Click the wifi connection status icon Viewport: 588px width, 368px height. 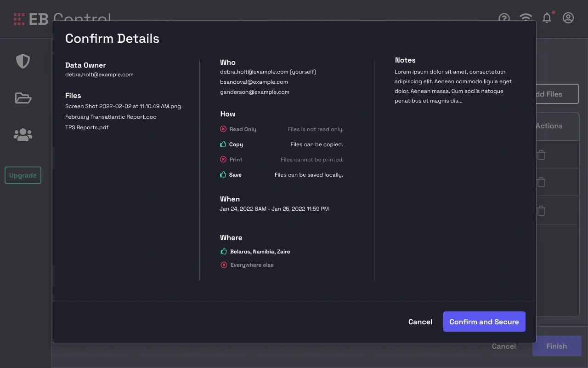pyautogui.click(x=526, y=17)
